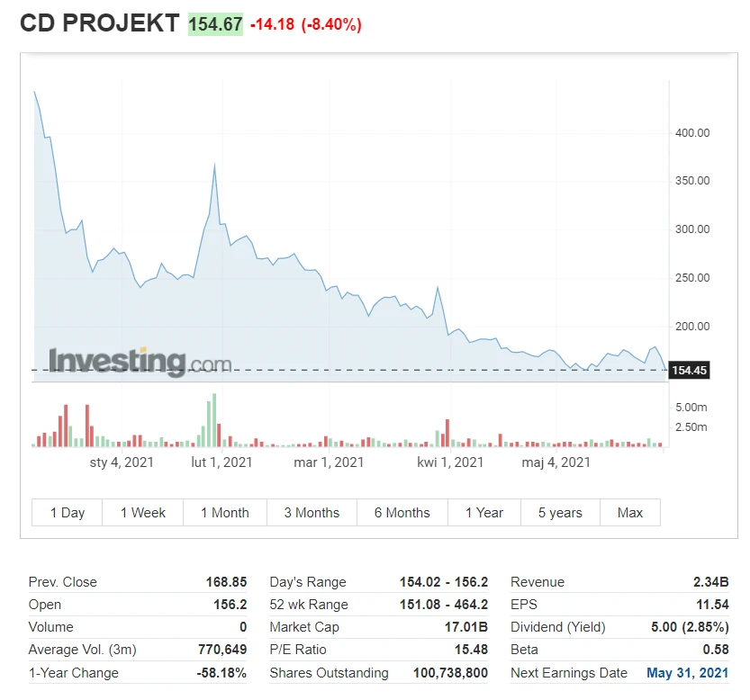Show the 1 Month chart
Image resolution: width=750 pixels, height=700 pixels.
225,513
